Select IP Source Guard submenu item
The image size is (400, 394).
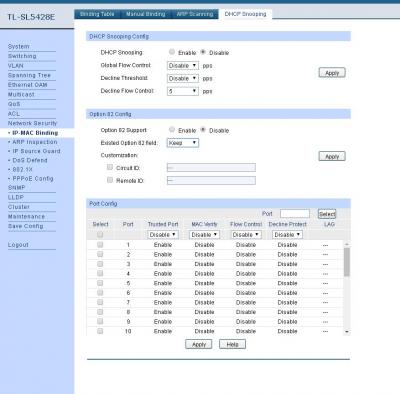[36, 151]
